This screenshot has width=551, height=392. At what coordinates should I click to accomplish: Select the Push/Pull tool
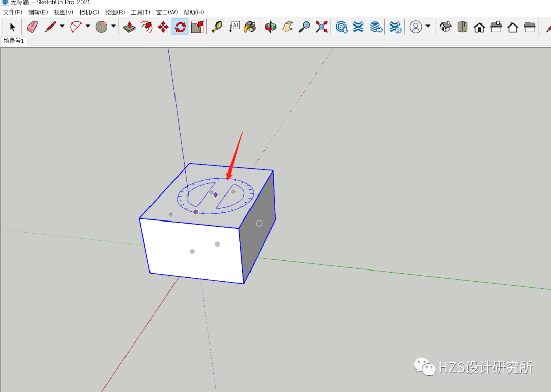pyautogui.click(x=130, y=27)
